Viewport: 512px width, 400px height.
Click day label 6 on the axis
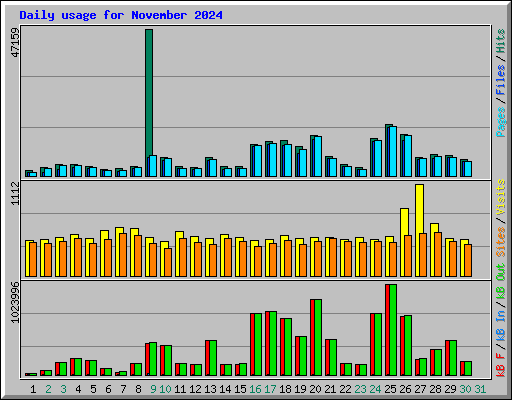pos(108,389)
